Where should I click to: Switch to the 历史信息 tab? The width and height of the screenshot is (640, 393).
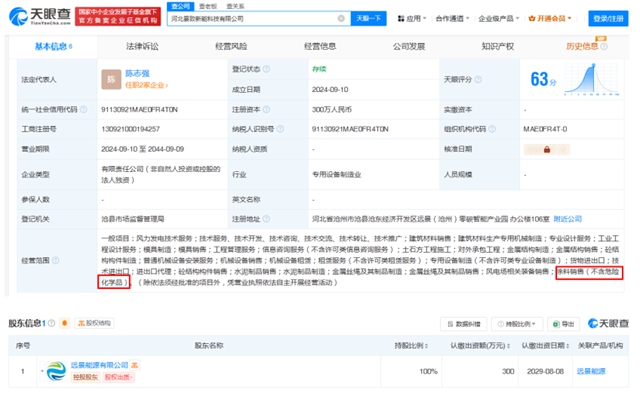click(582, 47)
